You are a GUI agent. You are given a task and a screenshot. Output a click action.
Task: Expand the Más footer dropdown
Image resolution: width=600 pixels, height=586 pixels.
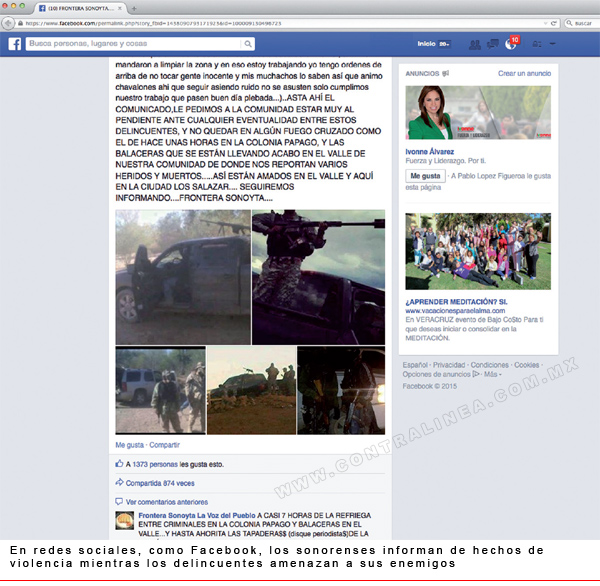point(493,374)
